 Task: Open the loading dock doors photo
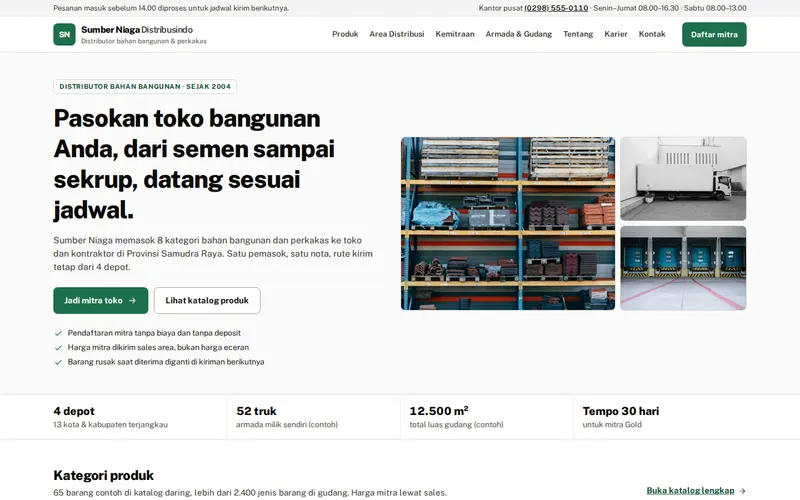(683, 268)
